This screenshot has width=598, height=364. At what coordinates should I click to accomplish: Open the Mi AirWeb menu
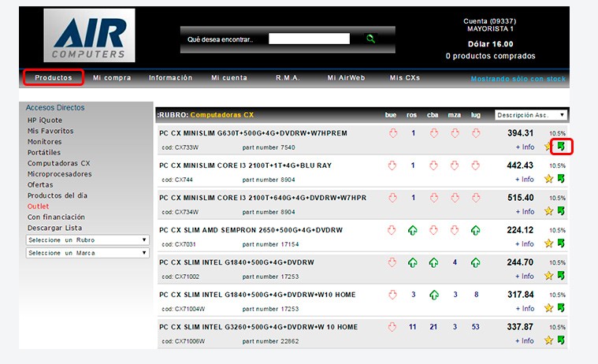point(346,77)
